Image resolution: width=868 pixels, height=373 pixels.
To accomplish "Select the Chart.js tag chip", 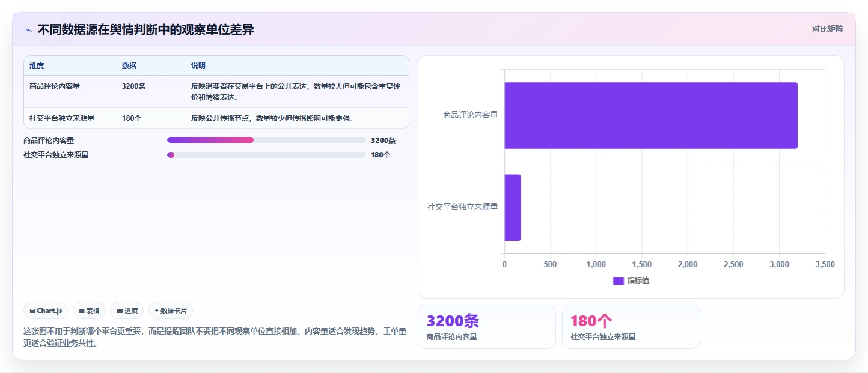I will pos(46,311).
